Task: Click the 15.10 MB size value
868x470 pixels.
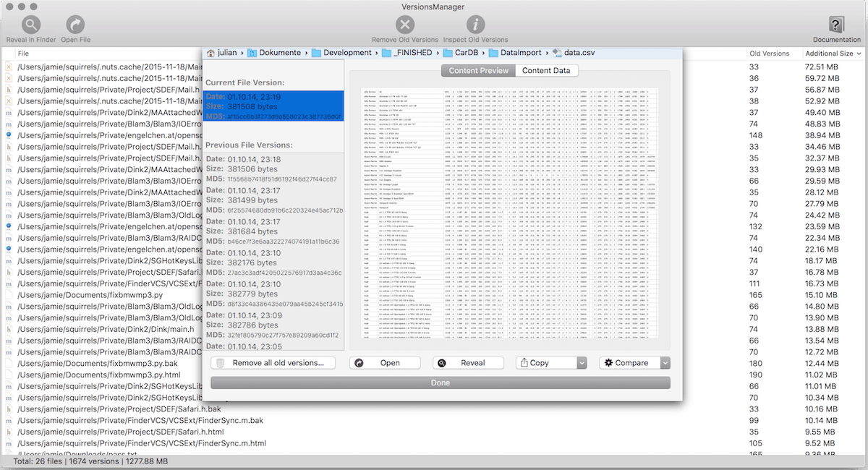Action: tap(822, 295)
